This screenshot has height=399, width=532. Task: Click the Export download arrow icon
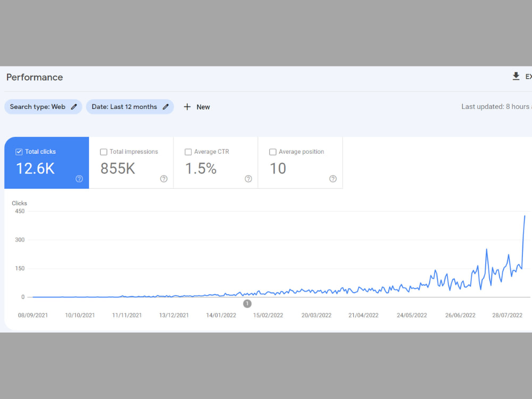pyautogui.click(x=516, y=76)
